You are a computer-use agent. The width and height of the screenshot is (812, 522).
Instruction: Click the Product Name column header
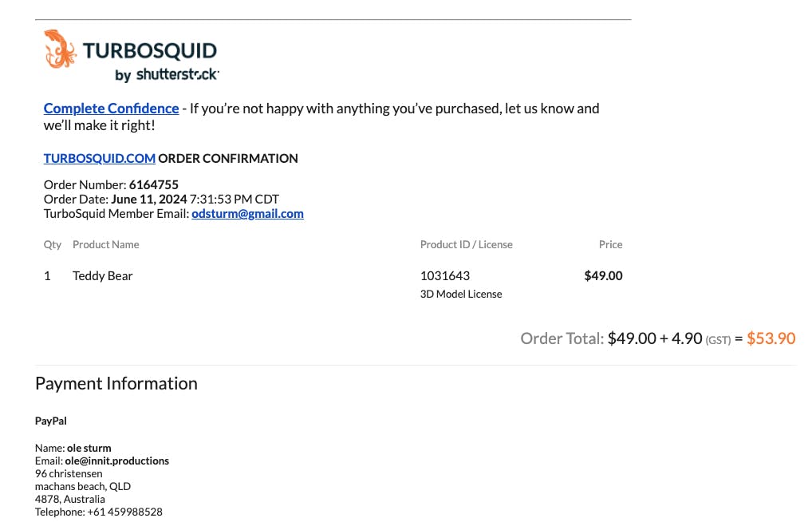[105, 244]
